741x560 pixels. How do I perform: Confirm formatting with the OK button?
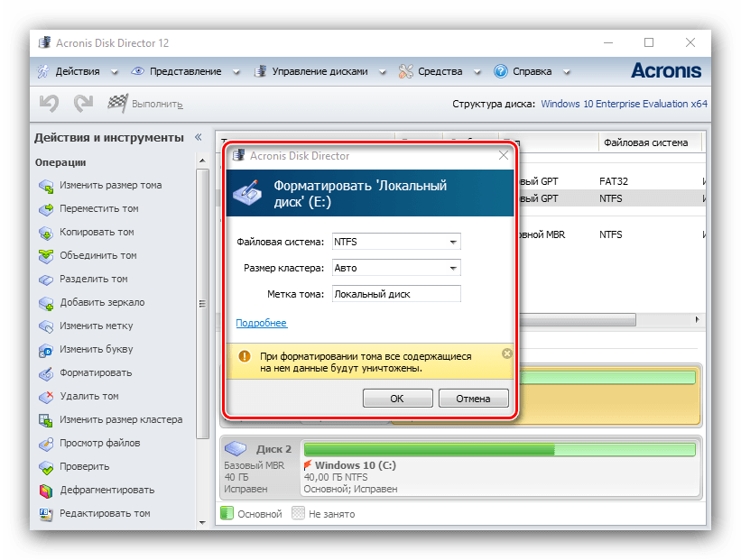(397, 398)
